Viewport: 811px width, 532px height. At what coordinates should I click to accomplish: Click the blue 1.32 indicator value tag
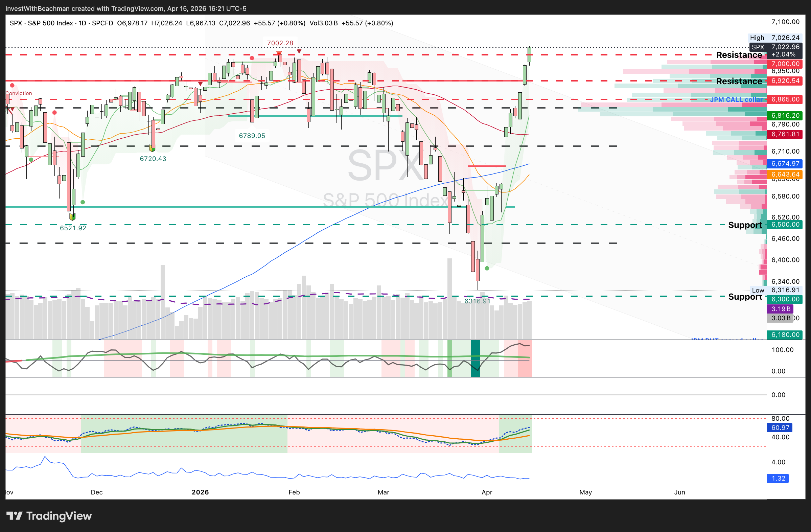[x=778, y=479]
